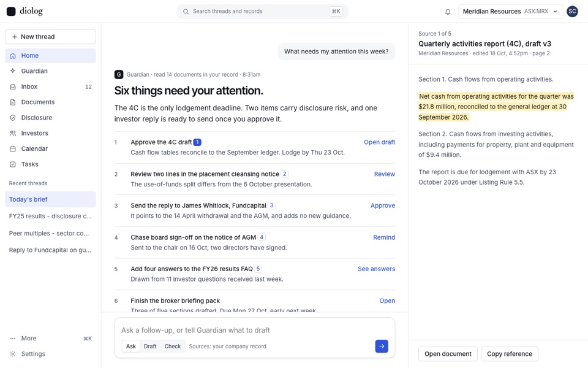Click source citation 1 badge
The width and height of the screenshot is (588, 368).
coord(197,142)
